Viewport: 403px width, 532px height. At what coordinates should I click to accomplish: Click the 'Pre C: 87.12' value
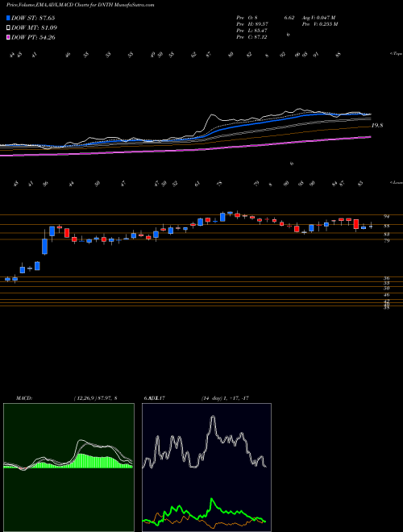coord(252,37)
